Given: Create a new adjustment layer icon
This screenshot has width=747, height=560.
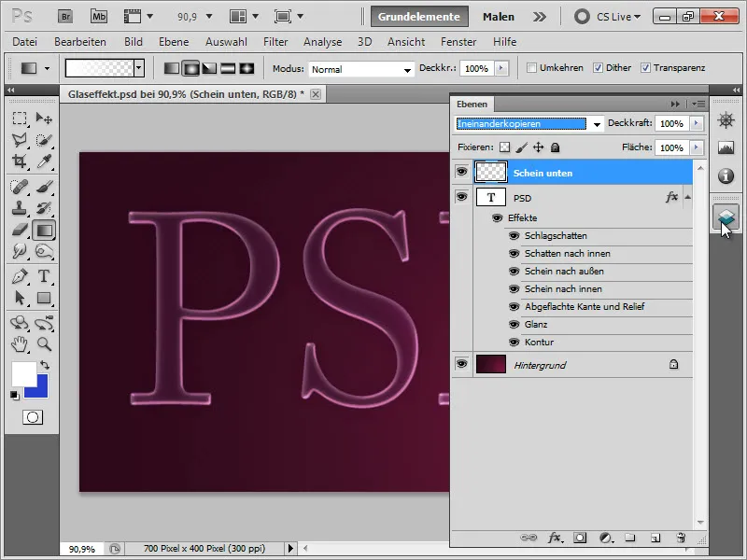Looking at the screenshot, I should [x=605, y=538].
